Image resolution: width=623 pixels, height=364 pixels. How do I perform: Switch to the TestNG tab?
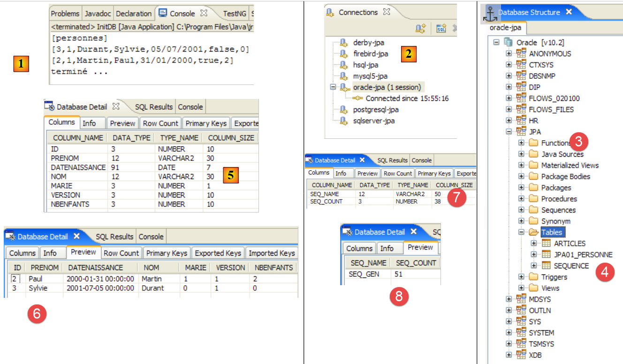(234, 14)
